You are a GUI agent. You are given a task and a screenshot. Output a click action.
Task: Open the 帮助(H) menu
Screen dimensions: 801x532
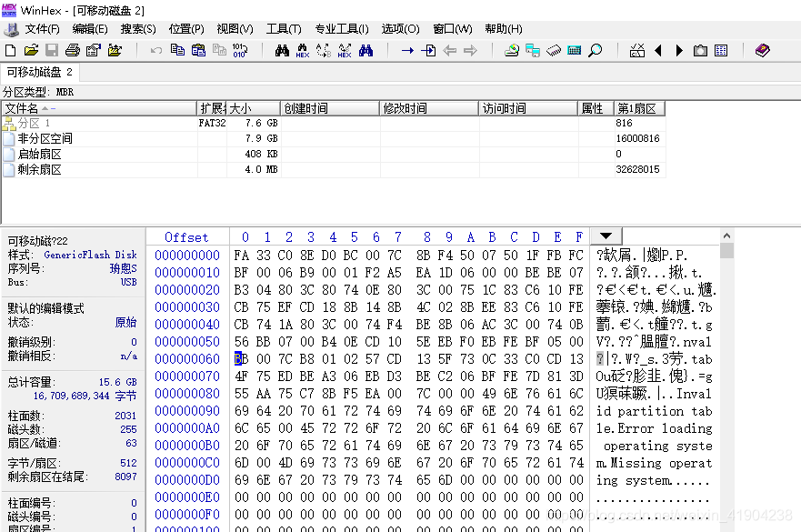coord(503,29)
